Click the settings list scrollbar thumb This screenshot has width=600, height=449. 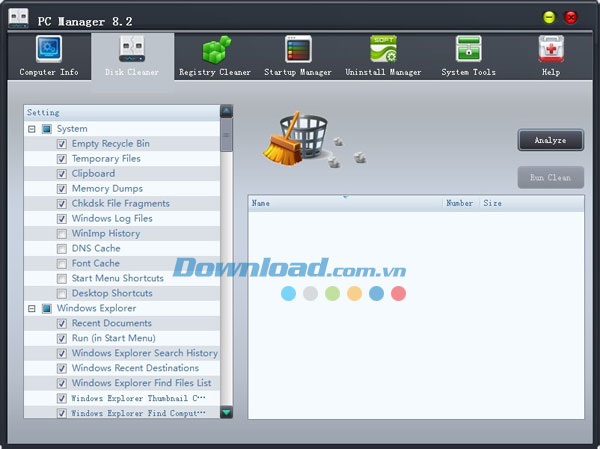(x=226, y=135)
